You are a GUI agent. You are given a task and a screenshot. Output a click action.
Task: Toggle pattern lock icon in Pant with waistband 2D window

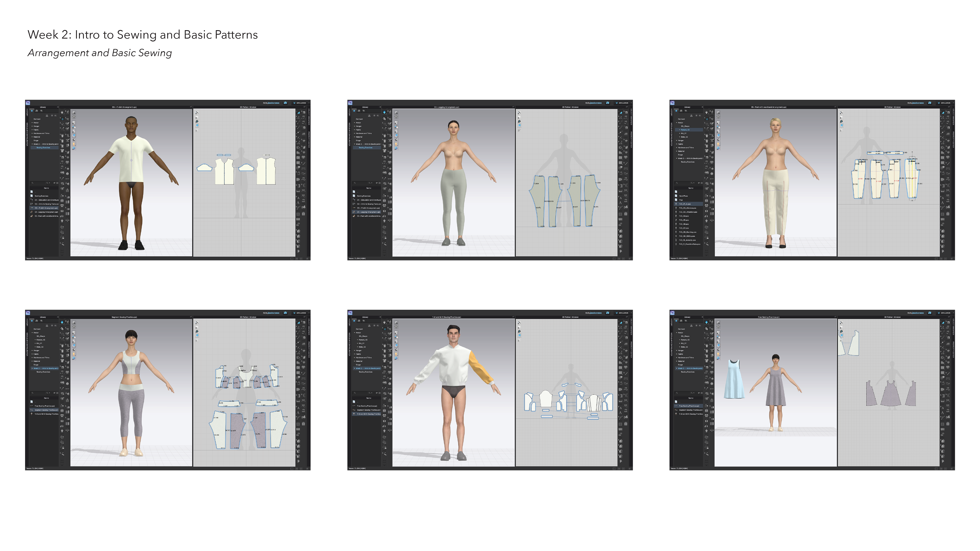[841, 130]
